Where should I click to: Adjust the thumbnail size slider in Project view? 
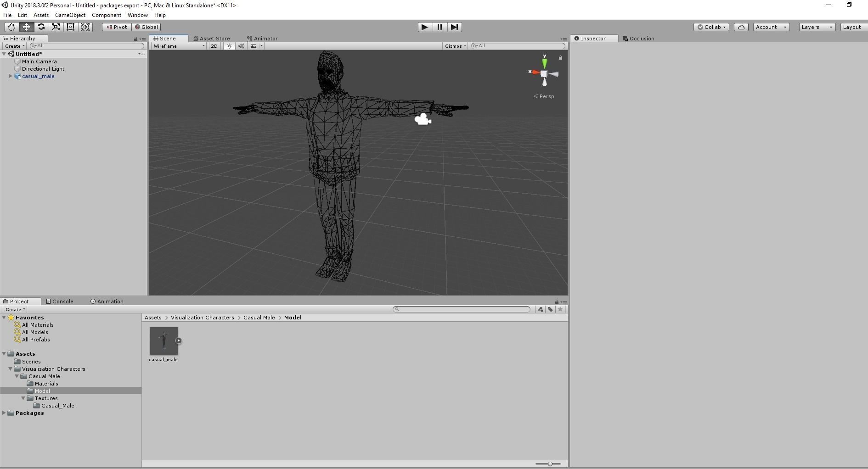pos(549,463)
